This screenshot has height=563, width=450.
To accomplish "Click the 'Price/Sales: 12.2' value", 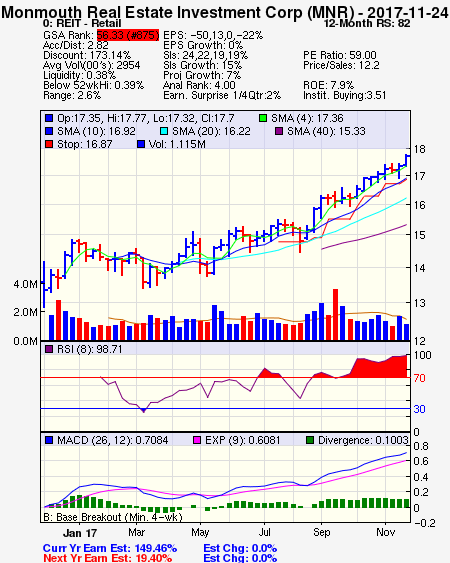I will 341,65.
